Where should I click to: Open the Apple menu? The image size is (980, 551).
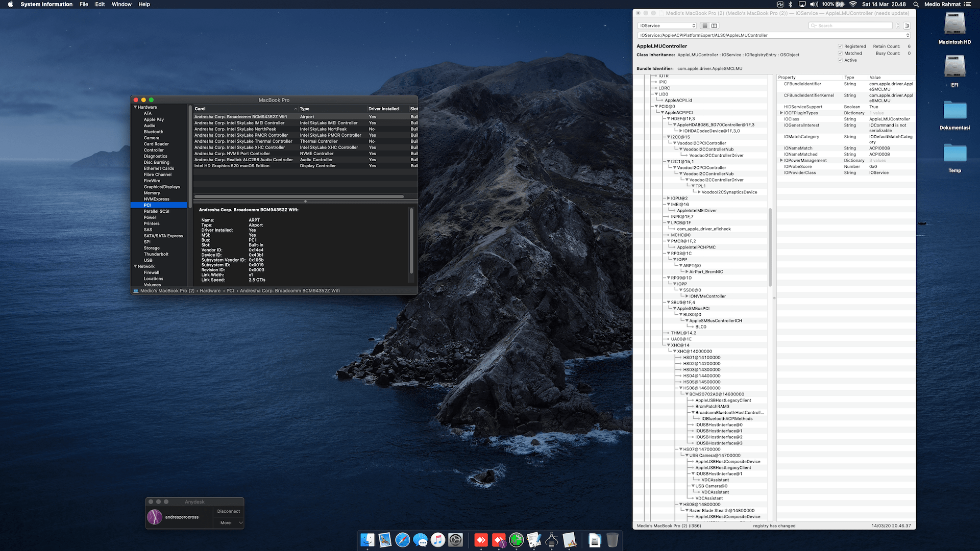coord(10,4)
